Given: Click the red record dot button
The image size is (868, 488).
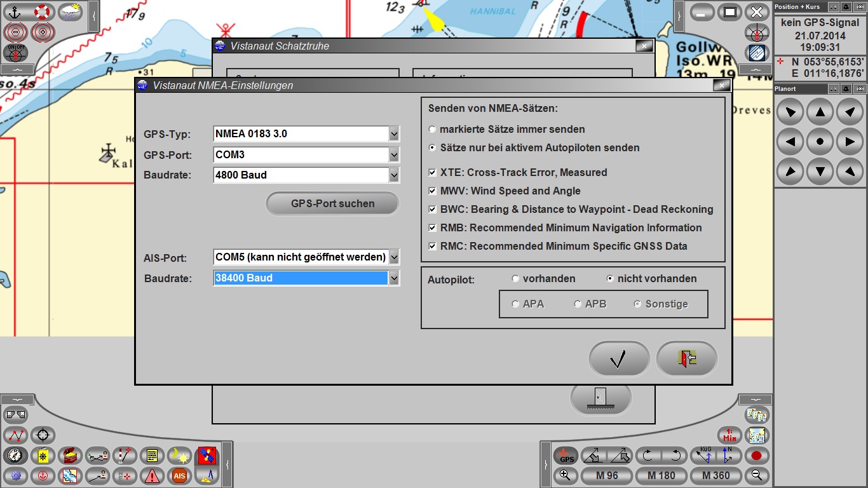Looking at the screenshot, I should click(x=756, y=456).
